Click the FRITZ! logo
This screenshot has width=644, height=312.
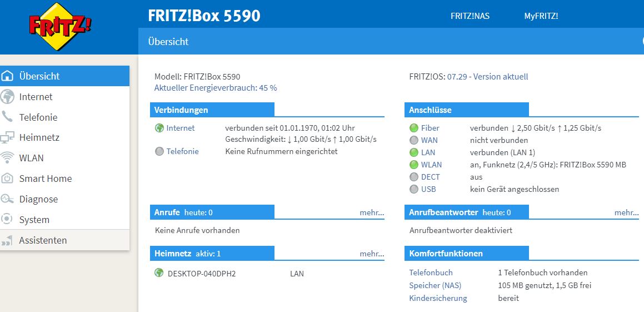[x=61, y=27]
